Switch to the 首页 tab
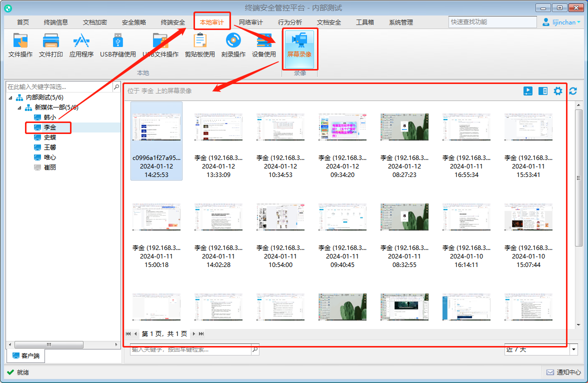This screenshot has width=588, height=383. [x=23, y=22]
